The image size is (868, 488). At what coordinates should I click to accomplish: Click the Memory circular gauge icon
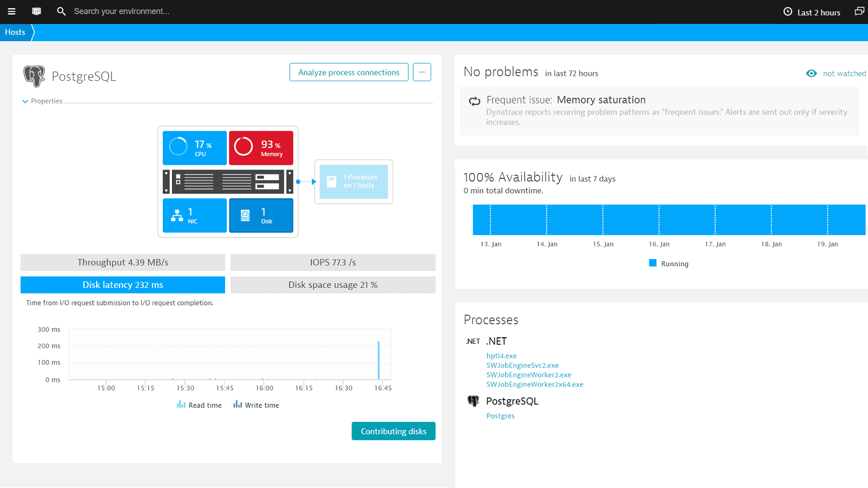tap(244, 146)
